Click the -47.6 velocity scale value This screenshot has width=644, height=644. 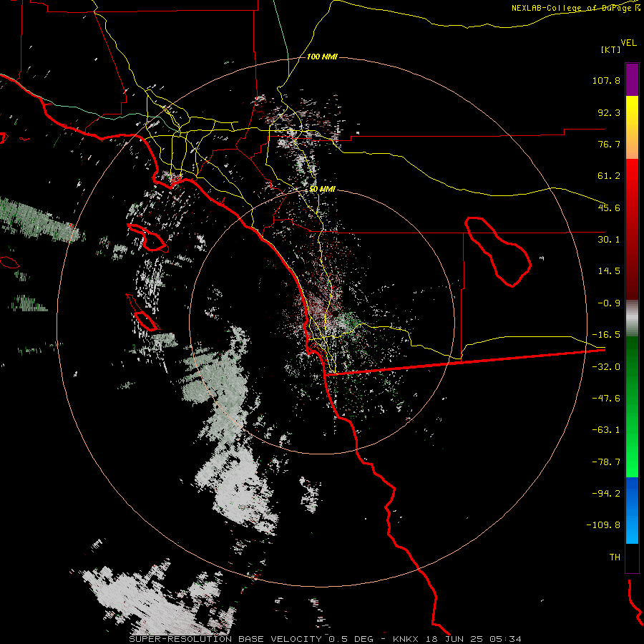tap(606, 399)
